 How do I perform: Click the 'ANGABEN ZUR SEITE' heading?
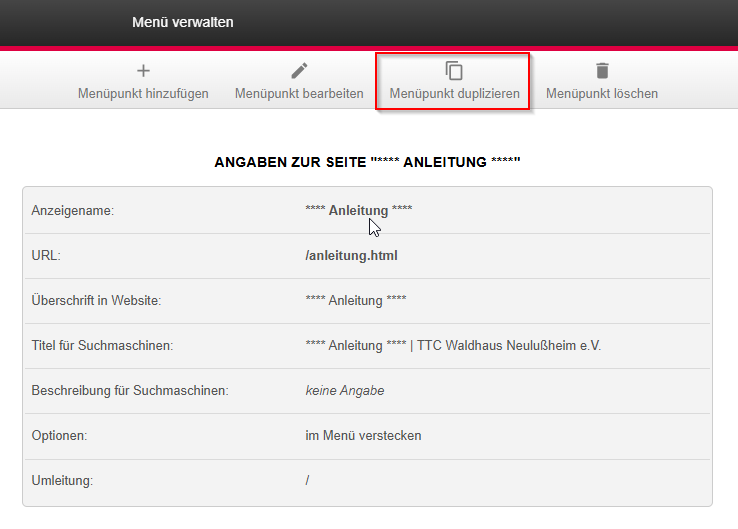[368, 161]
